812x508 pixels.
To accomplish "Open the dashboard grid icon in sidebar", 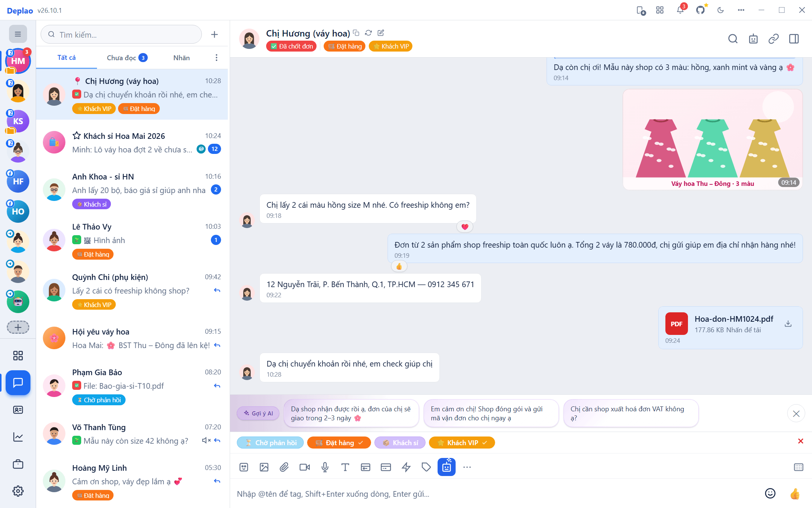I will [x=18, y=356].
